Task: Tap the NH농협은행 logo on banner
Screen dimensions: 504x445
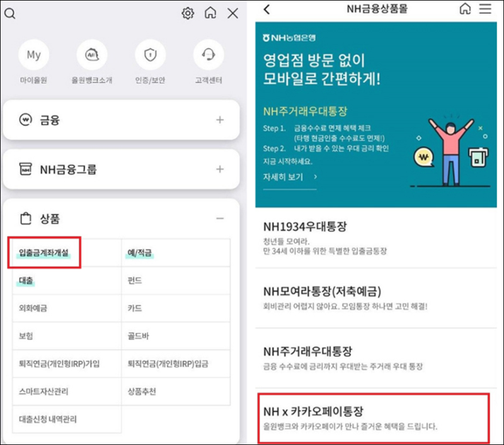Action: click(x=289, y=38)
